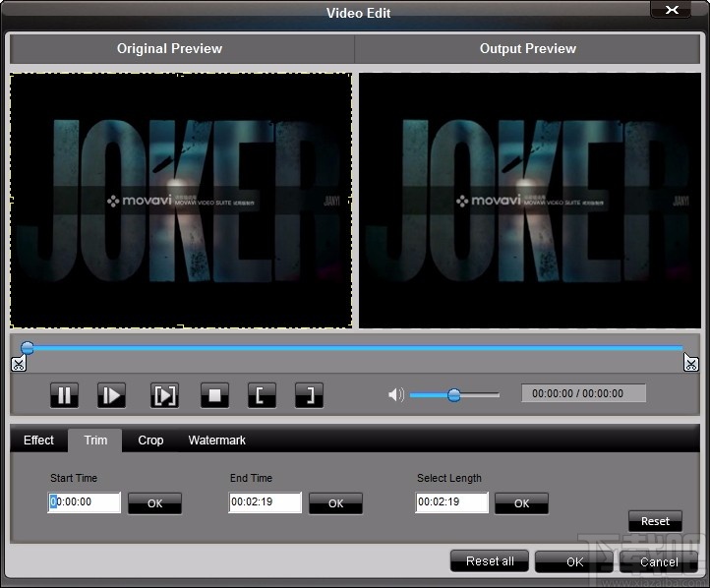Viewport: 710px width, 588px height.
Task: Click the play button icon
Action: pyautogui.click(x=111, y=395)
